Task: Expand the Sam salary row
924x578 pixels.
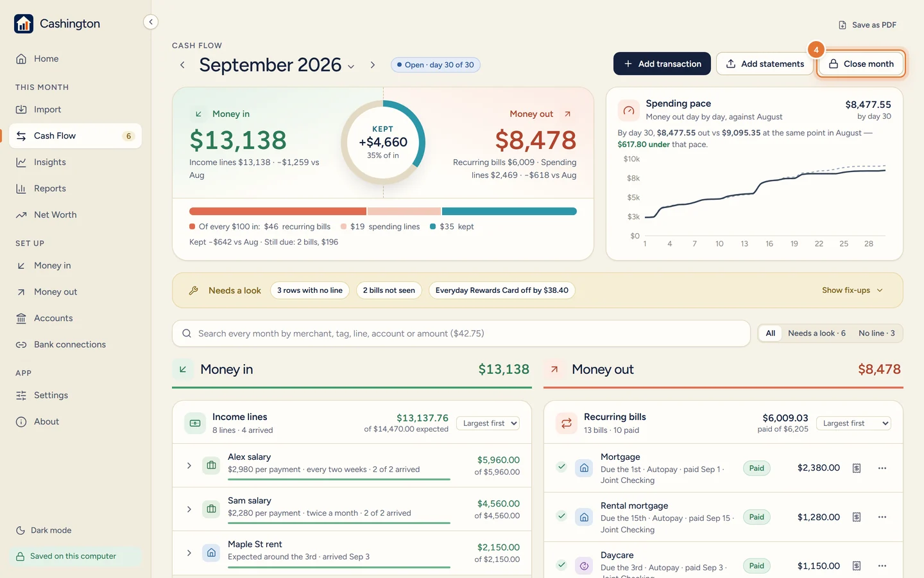Action: (189, 509)
